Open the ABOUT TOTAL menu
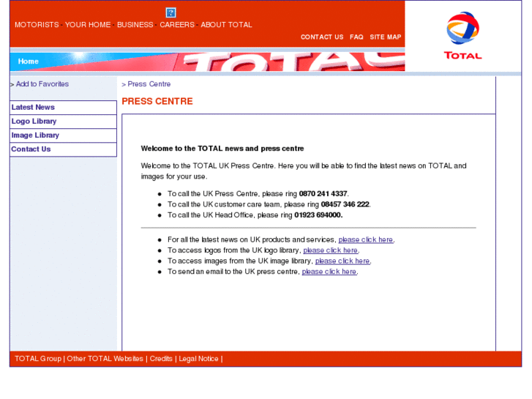Viewport: 532px width, 399px height. [x=226, y=25]
